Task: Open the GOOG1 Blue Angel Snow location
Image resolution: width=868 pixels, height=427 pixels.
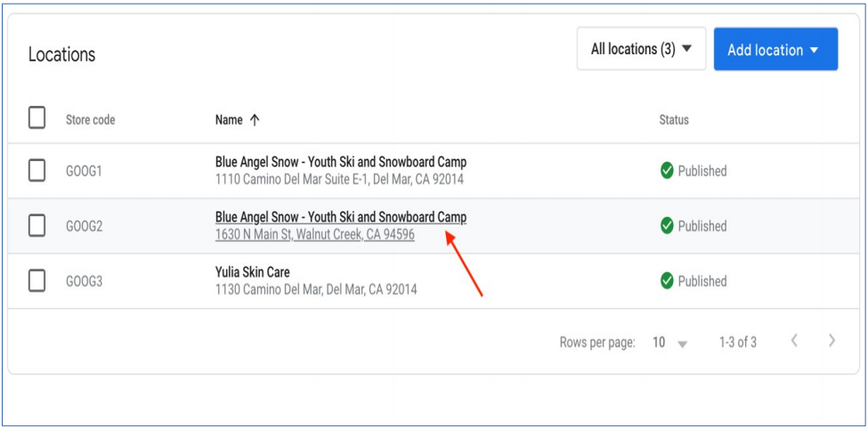Action: coord(340,162)
